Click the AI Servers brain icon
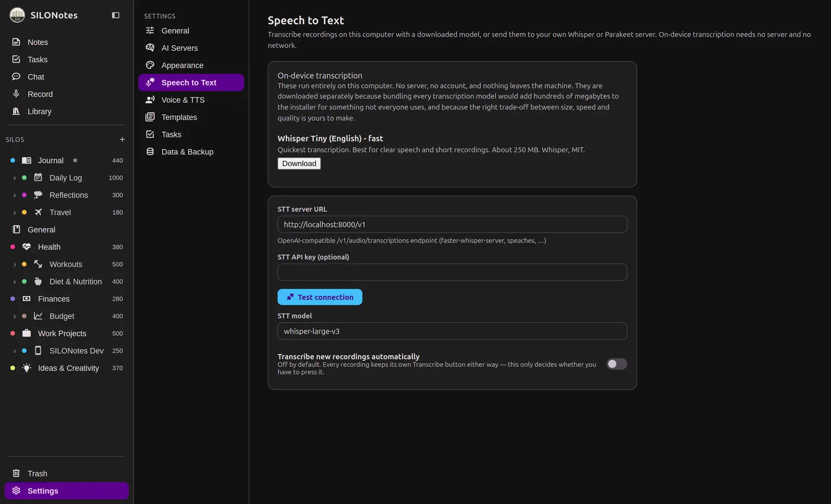This screenshot has width=831, height=504. 150,48
